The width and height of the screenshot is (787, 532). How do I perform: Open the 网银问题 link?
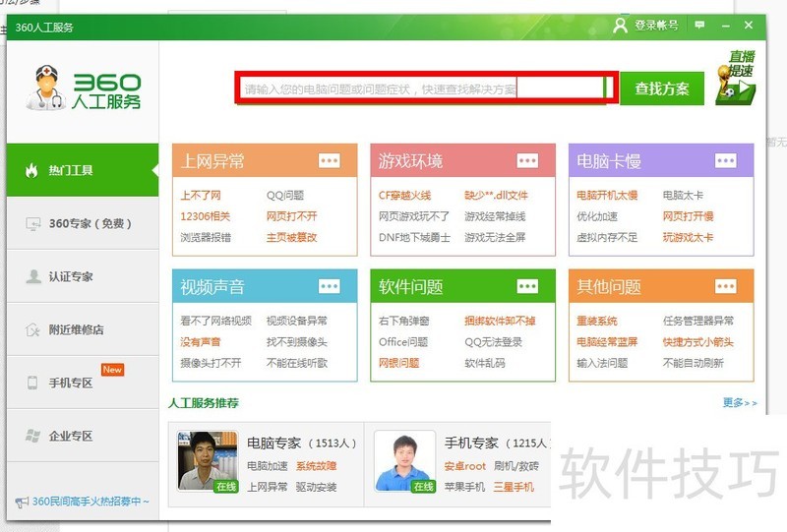(x=399, y=363)
